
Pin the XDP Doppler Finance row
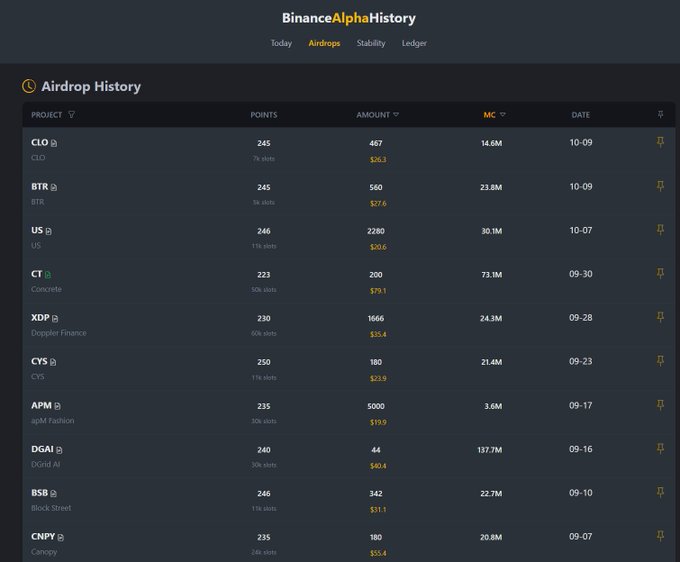tap(660, 317)
